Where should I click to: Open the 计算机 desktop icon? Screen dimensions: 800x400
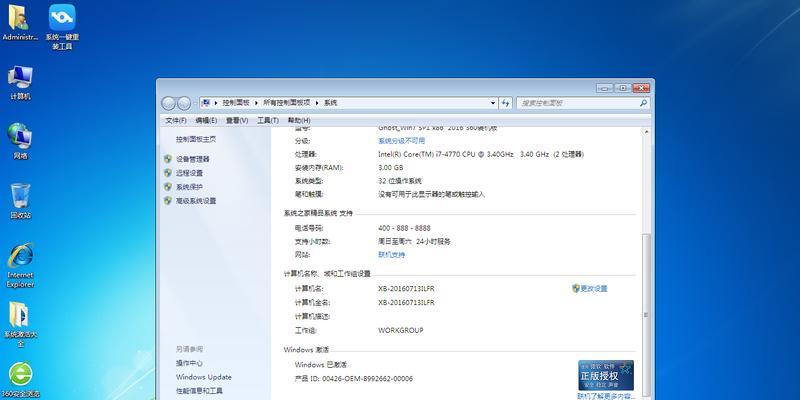click(20, 83)
